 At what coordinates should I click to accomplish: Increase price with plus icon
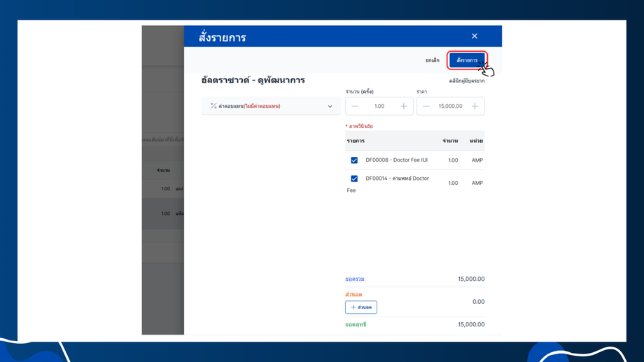pyautogui.click(x=475, y=106)
